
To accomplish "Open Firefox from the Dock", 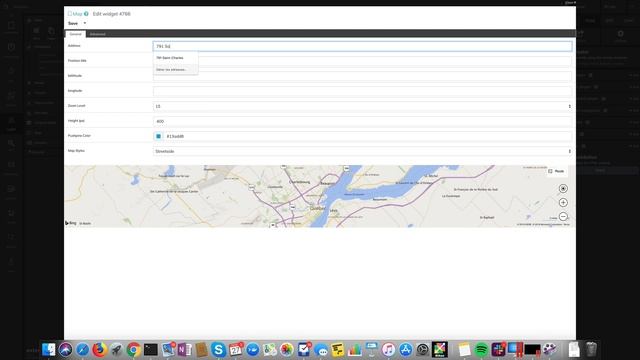I will 99,349.
